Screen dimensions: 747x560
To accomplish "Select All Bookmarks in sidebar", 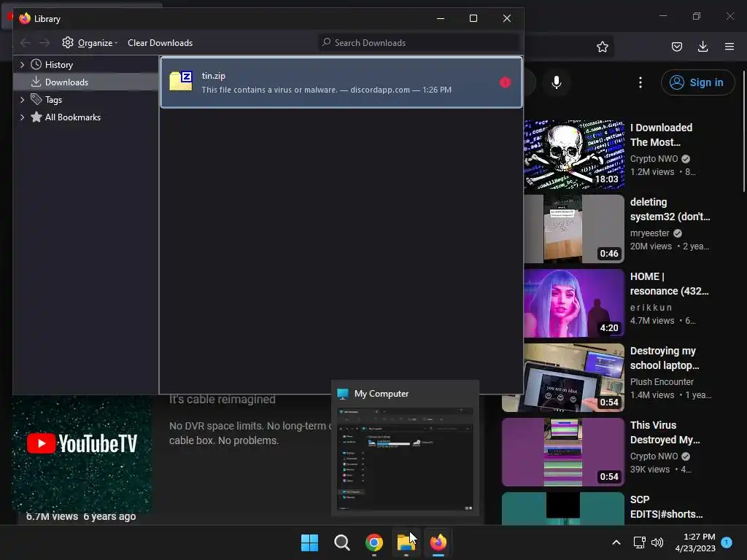I will (73, 117).
